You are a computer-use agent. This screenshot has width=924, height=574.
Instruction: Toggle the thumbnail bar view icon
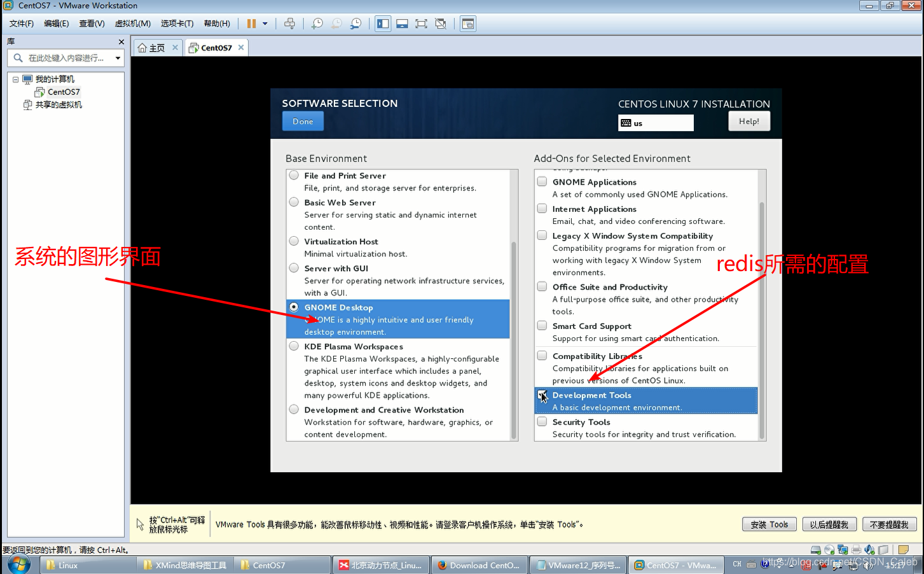click(402, 24)
